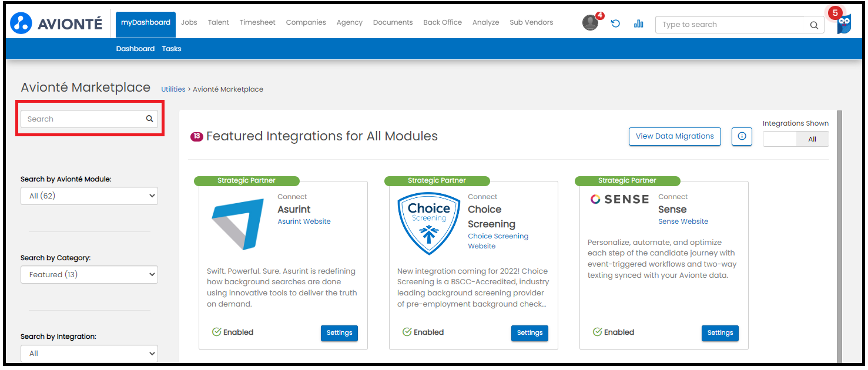The image size is (868, 370).
Task: Click the info circle icon
Action: (742, 136)
